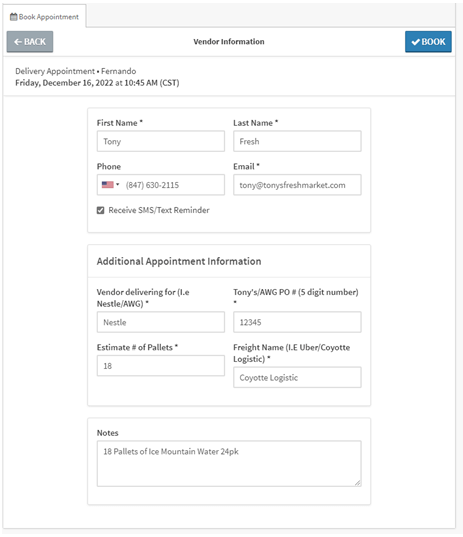
Task: Click the First Name field containing Tony
Action: (161, 141)
